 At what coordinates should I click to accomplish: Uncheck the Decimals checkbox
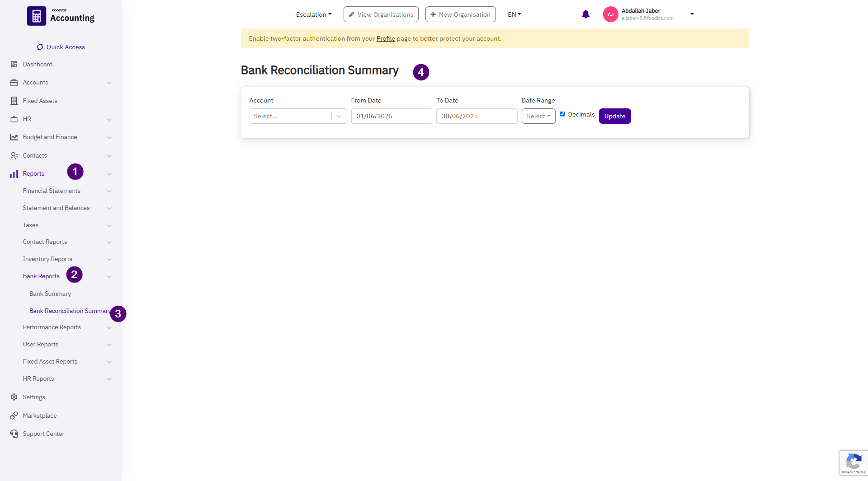point(562,114)
